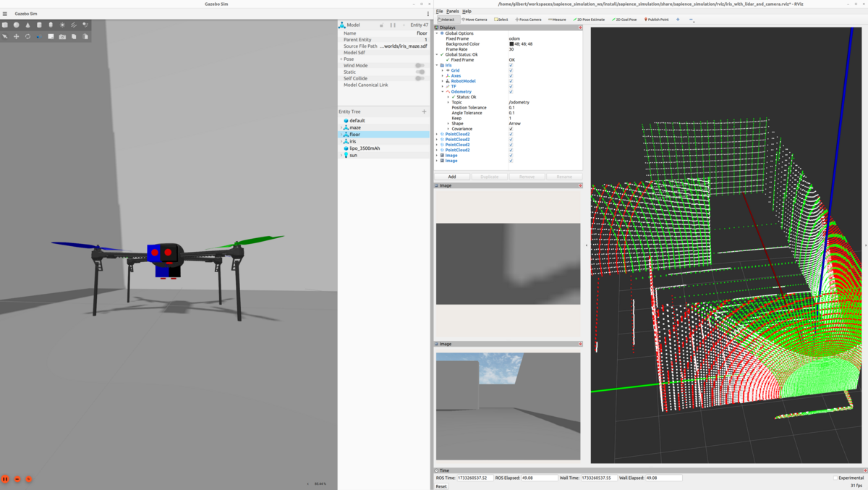Uncheck the Odometry display checkbox

511,92
